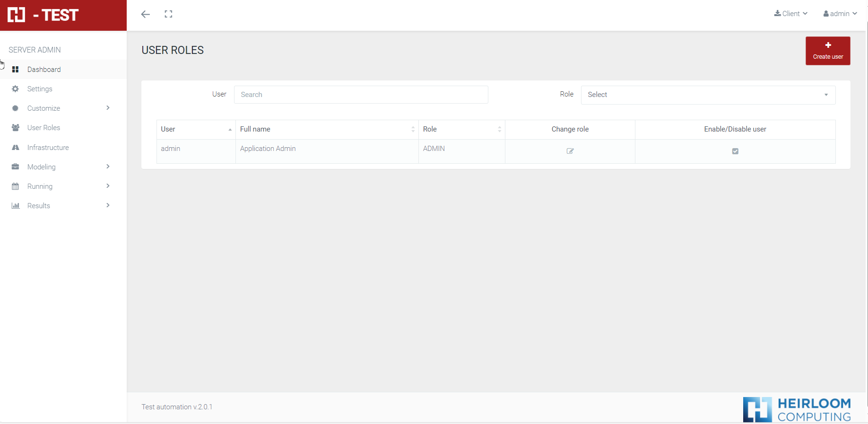Click the back arrow icon in header
Viewport: 868px width, 424px height.
146,14
